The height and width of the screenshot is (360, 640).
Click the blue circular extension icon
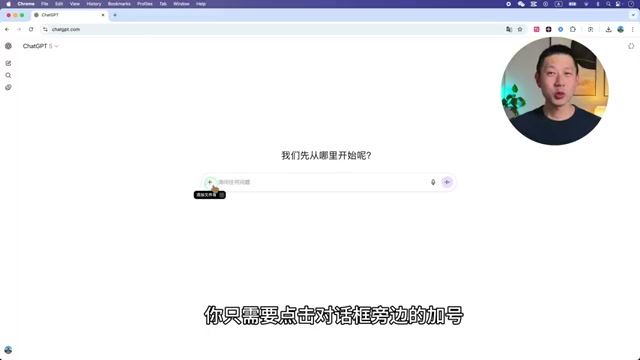click(x=560, y=29)
